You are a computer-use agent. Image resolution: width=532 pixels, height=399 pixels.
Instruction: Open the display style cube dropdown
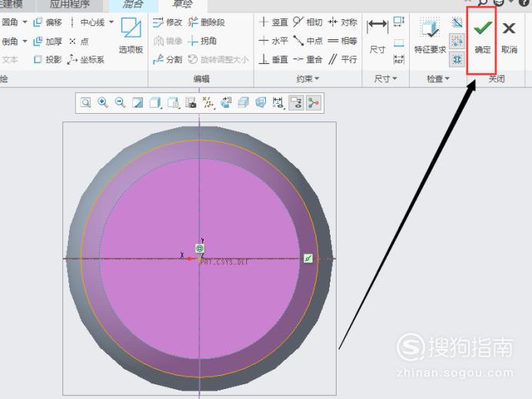pyautogui.click(x=155, y=102)
